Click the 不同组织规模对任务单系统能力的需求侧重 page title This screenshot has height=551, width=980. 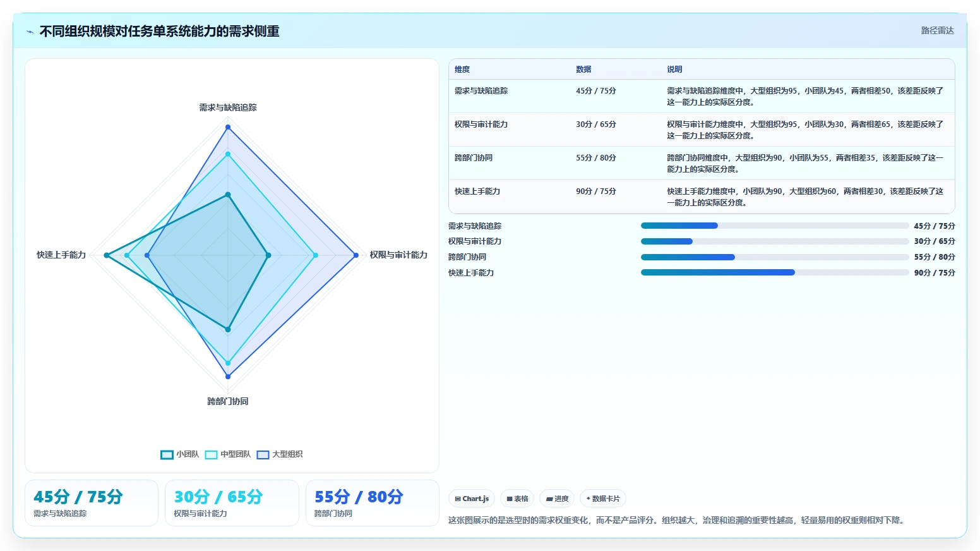tap(160, 32)
